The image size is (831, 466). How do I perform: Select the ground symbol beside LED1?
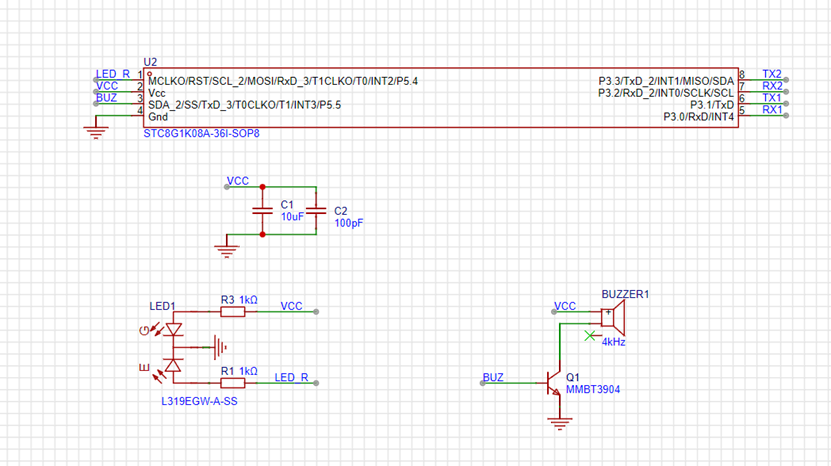(219, 347)
